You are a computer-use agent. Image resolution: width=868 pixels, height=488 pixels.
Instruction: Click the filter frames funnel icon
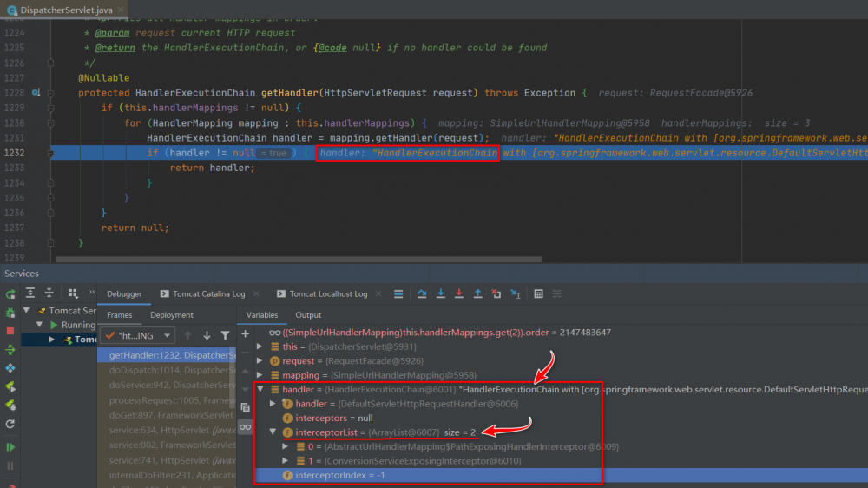(226, 335)
